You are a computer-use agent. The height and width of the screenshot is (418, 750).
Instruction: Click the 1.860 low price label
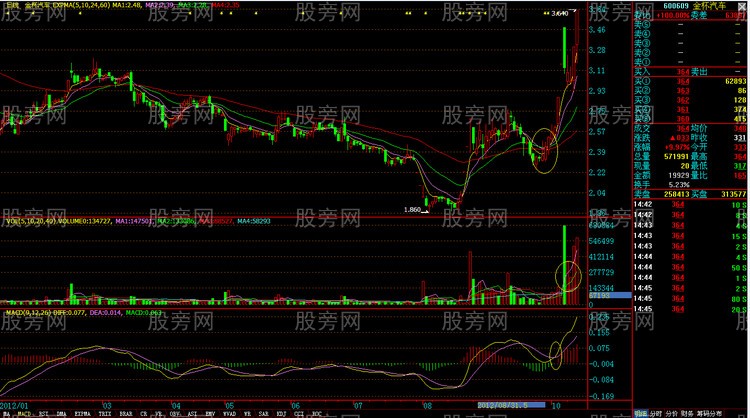click(x=412, y=209)
